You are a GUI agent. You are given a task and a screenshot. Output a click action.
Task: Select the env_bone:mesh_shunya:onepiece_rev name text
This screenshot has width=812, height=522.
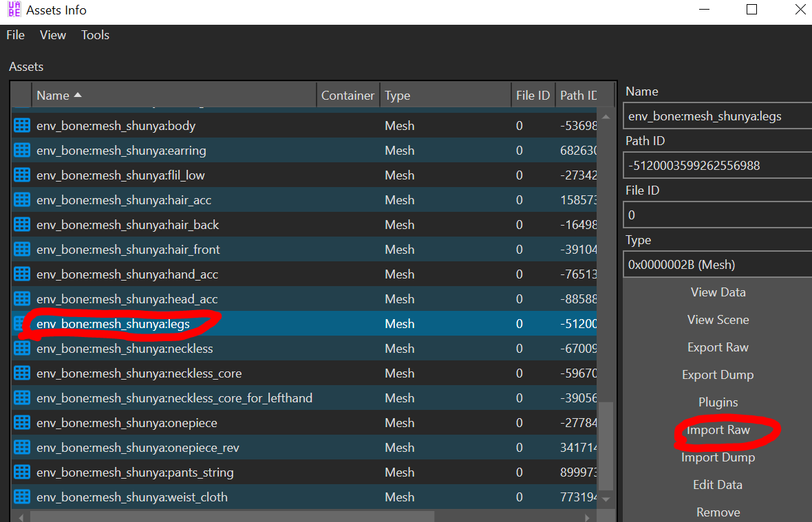(138, 448)
